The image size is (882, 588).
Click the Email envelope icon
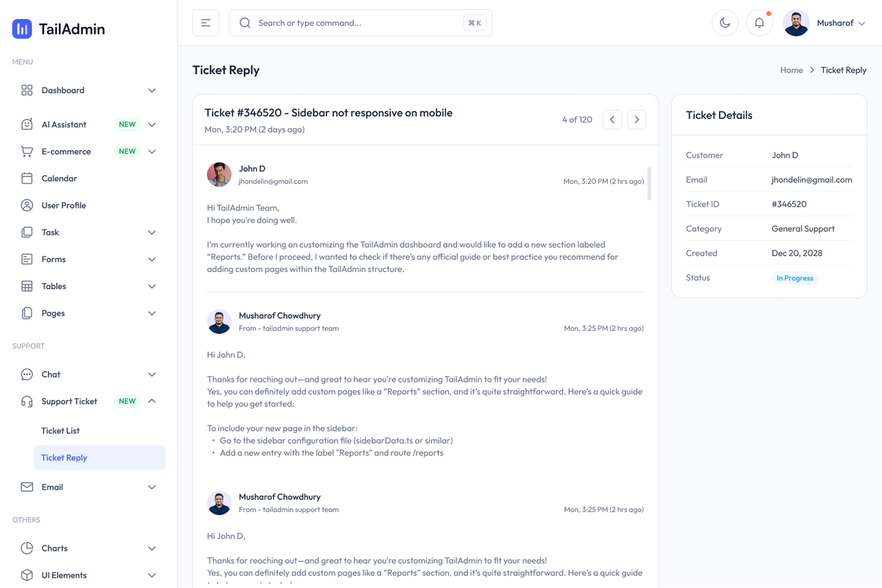pos(27,487)
